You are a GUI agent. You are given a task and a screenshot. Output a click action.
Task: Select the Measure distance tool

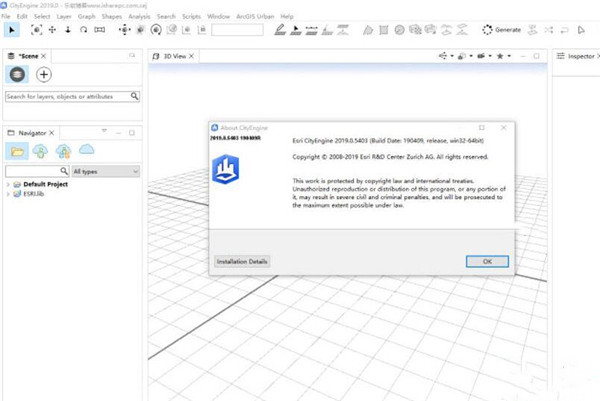coord(99,30)
